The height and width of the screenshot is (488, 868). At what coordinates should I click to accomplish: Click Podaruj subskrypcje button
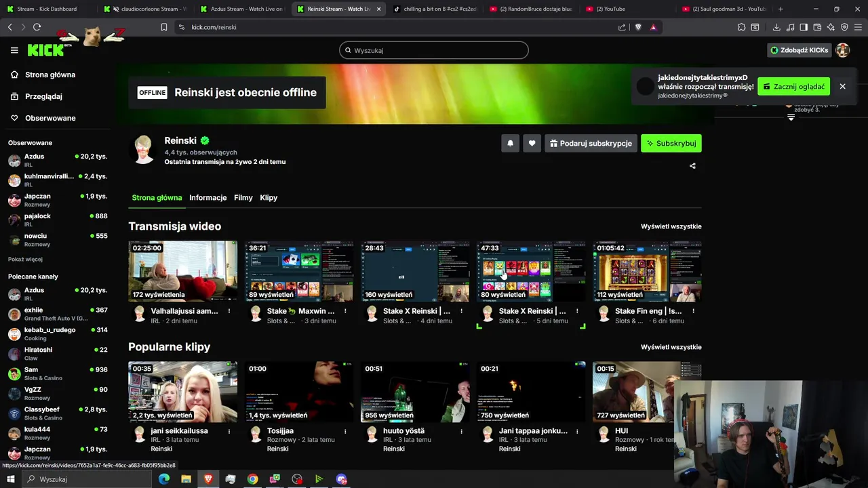coord(590,143)
